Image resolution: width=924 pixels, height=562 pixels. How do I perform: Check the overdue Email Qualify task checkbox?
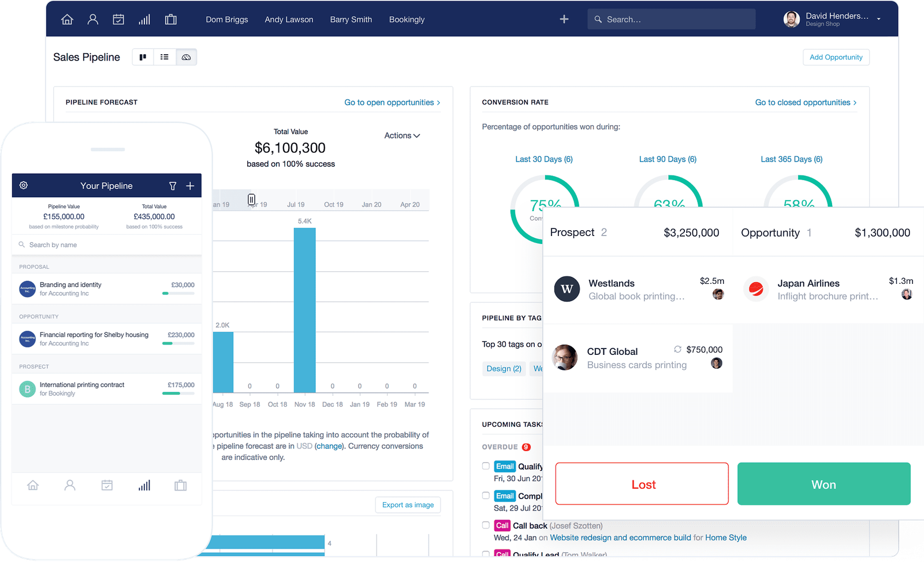point(486,466)
